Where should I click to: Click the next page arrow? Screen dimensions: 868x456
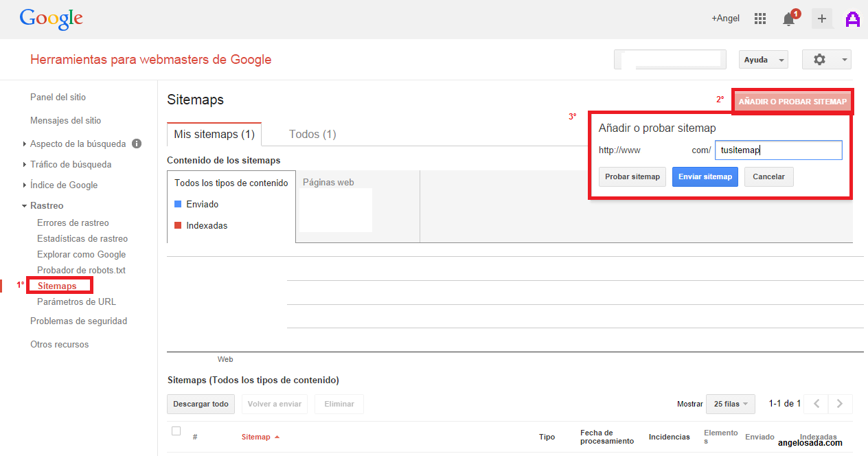point(841,404)
